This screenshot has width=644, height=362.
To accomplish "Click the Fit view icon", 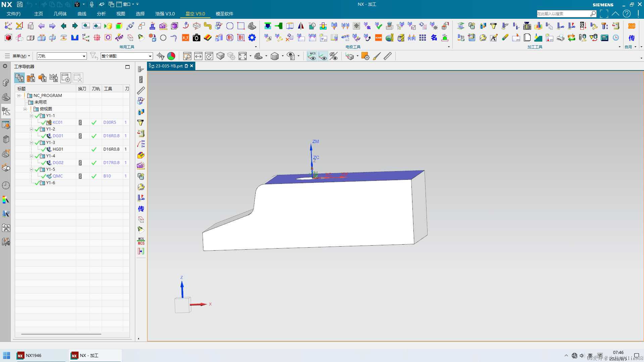I will coord(243,56).
